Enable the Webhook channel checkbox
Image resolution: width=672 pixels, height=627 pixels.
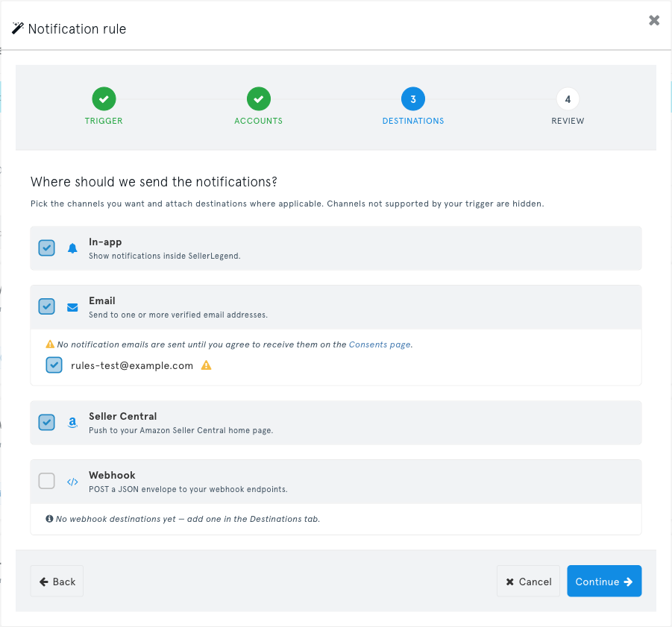(47, 481)
